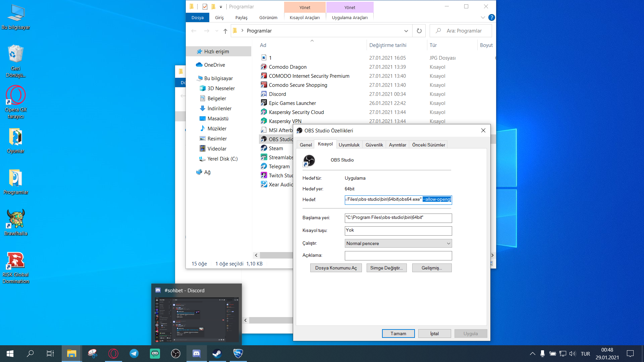Viewport: 644px width, 362px height.
Task: Switch to the Uyumluluk tab
Action: pyautogui.click(x=349, y=145)
